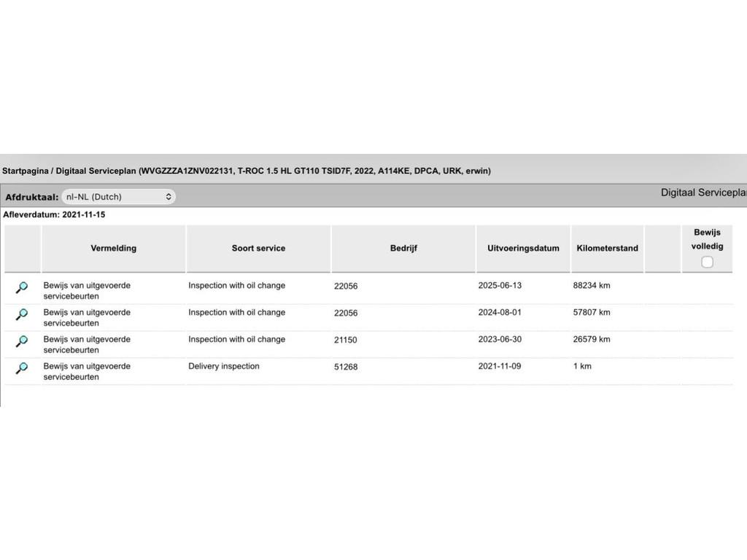Select the 2021-11-09 date cell
The width and height of the screenshot is (747, 560).
pyautogui.click(x=500, y=367)
